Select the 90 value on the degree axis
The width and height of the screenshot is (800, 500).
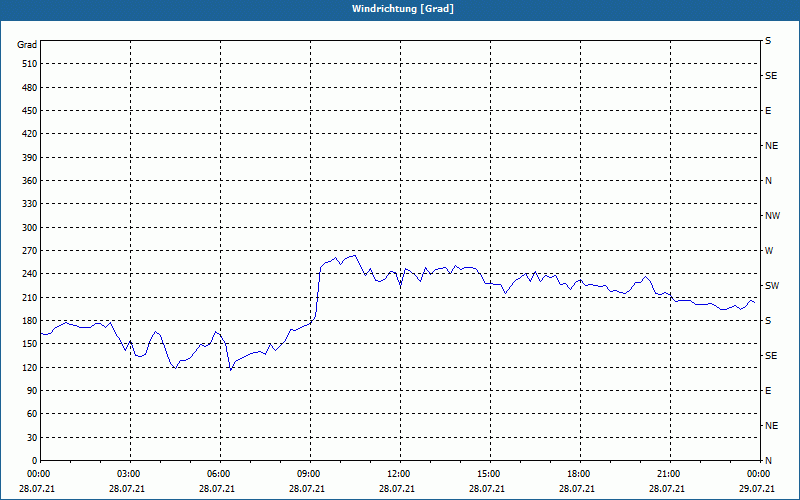tap(32, 391)
